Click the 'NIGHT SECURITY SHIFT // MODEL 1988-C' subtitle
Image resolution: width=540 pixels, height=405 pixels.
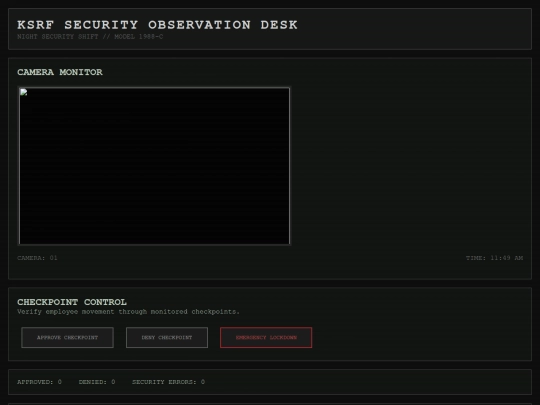pyautogui.click(x=90, y=37)
